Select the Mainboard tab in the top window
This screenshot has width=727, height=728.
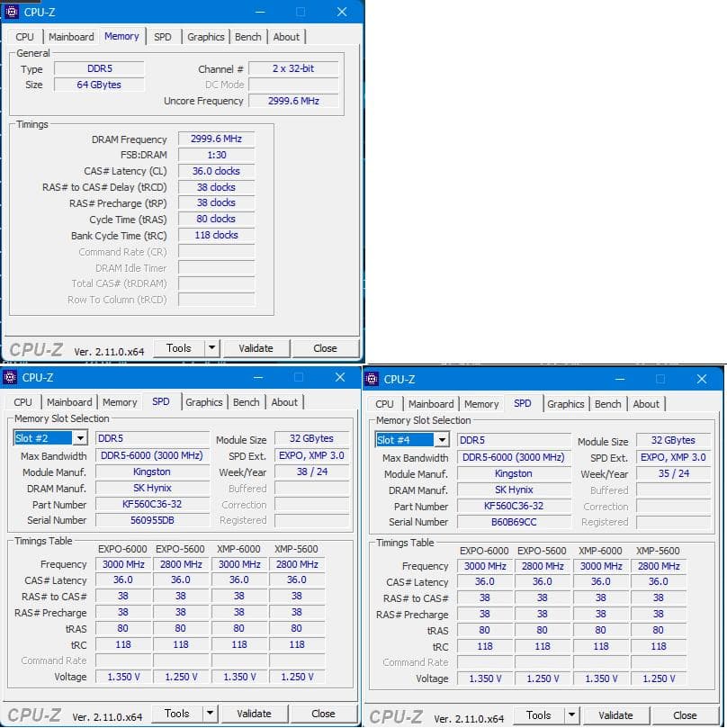coord(71,37)
